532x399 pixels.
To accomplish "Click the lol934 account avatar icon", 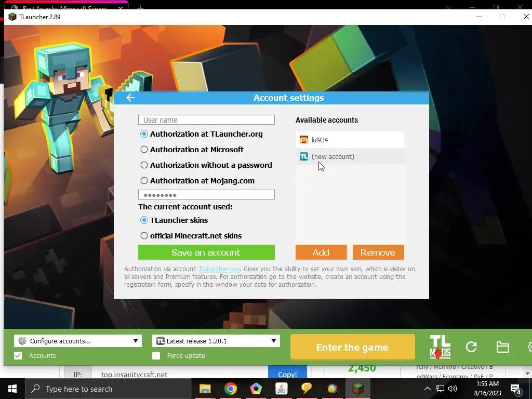I will click(x=303, y=140).
